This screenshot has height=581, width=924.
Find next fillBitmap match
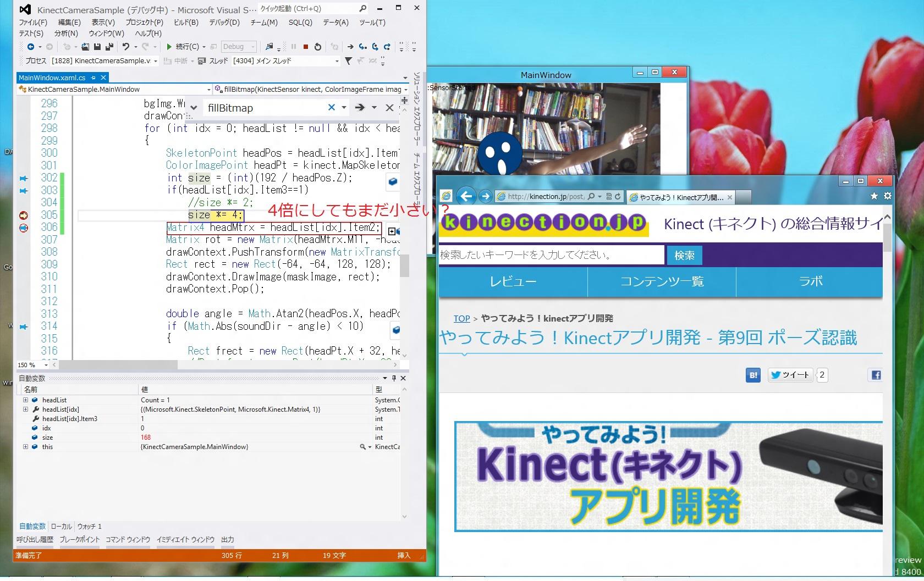pos(360,108)
